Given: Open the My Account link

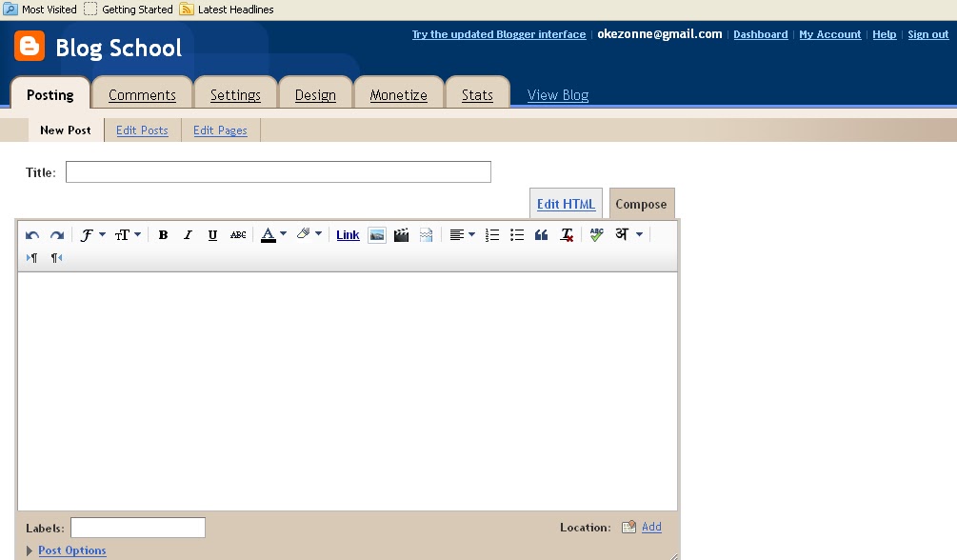Looking at the screenshot, I should coord(830,34).
